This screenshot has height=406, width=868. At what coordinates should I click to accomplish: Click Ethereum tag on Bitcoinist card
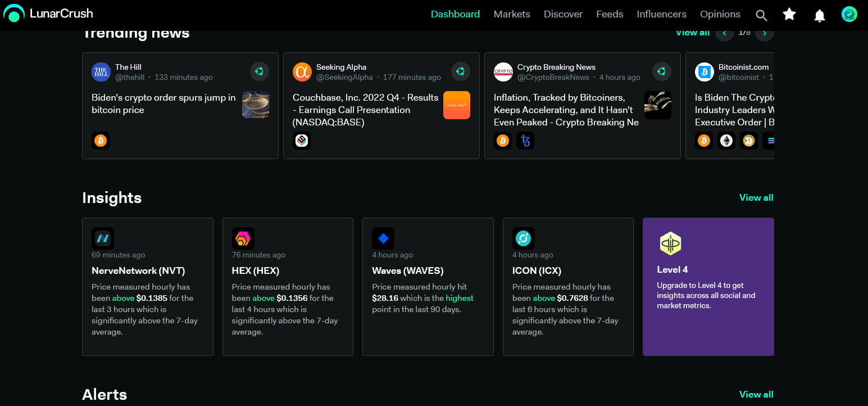tap(726, 141)
